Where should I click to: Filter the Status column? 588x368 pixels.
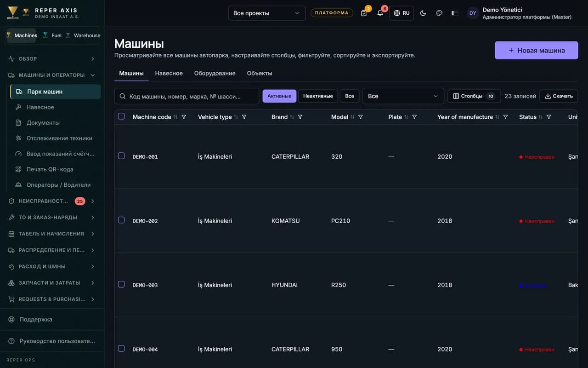coord(549,117)
